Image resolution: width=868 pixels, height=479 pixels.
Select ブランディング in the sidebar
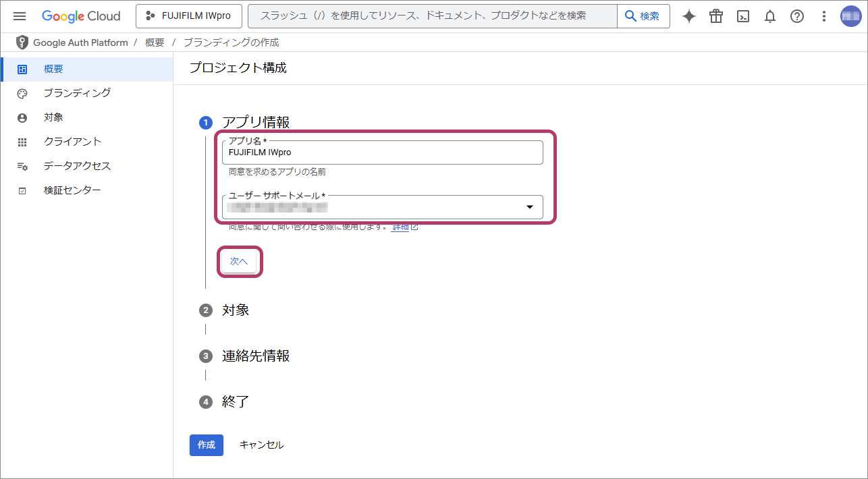[x=77, y=93]
